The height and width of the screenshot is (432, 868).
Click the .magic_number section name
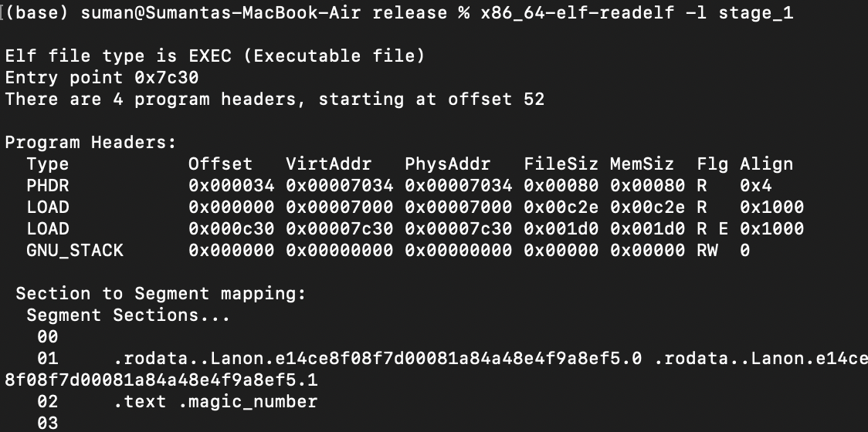248,402
